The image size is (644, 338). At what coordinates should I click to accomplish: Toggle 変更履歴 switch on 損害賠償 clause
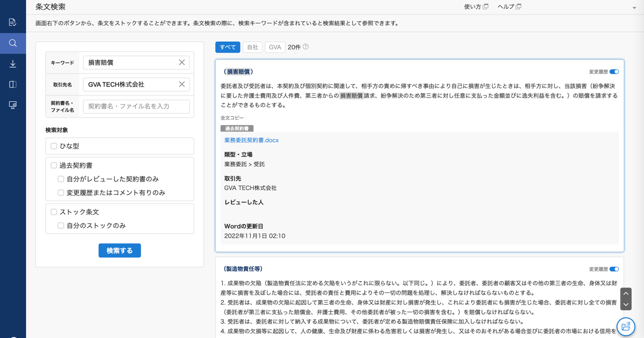(614, 71)
